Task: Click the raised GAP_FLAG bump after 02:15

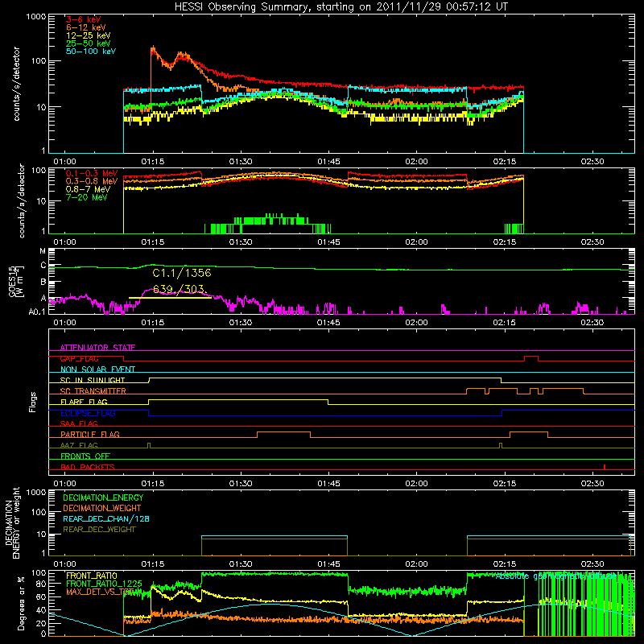Action: pyautogui.click(x=531, y=357)
